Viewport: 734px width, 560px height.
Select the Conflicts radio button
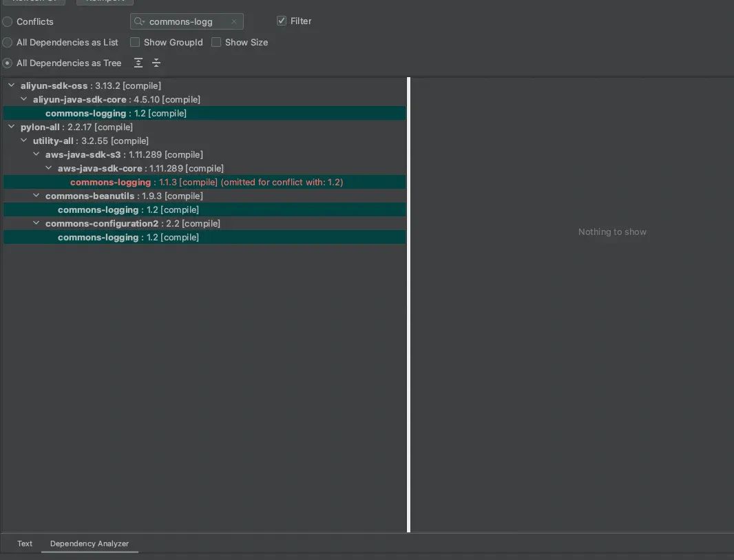8,21
